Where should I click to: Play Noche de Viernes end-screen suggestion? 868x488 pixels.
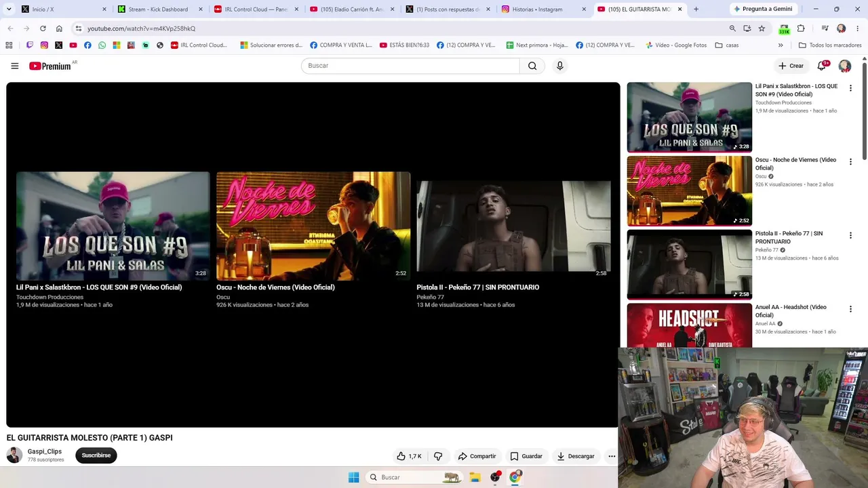pos(313,226)
